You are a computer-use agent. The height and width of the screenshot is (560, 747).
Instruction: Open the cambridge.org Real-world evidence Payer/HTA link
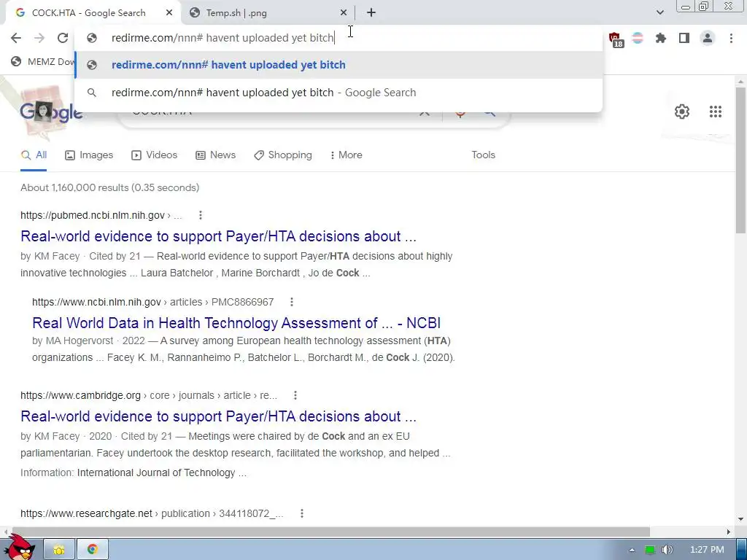pos(218,416)
